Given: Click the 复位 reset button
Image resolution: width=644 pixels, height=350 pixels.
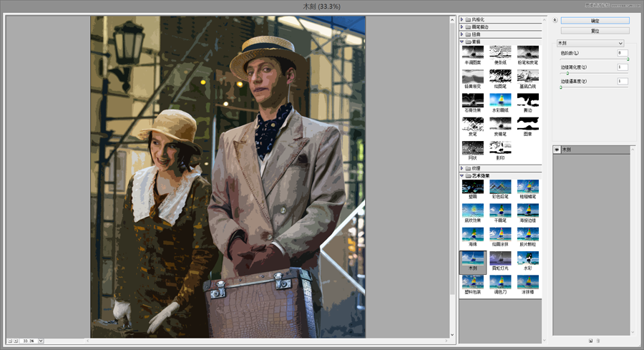Looking at the screenshot, I should coord(595,31).
